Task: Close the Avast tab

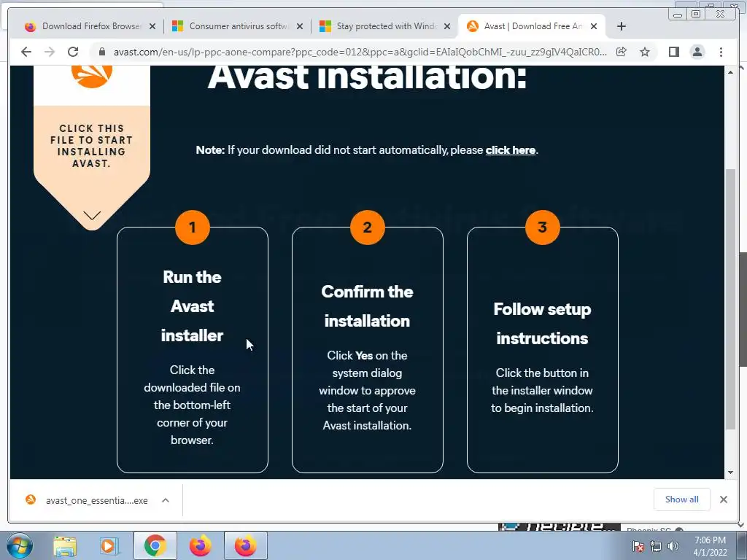Action: click(594, 26)
